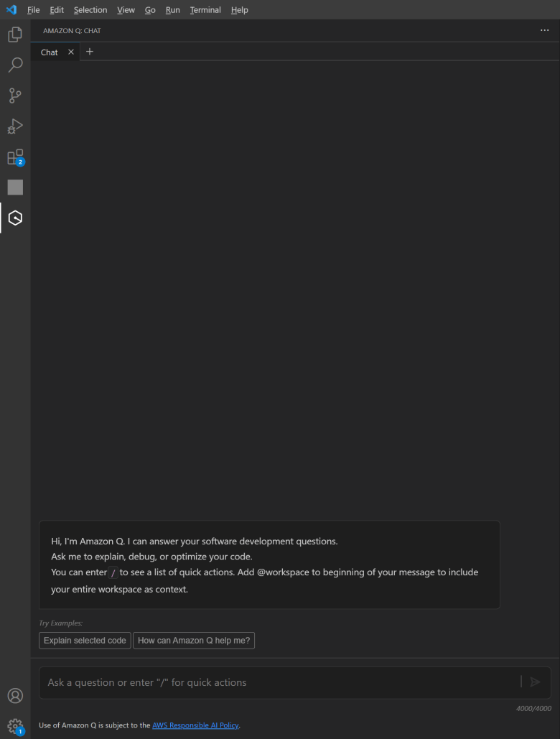Select the Chat tab

tap(50, 52)
